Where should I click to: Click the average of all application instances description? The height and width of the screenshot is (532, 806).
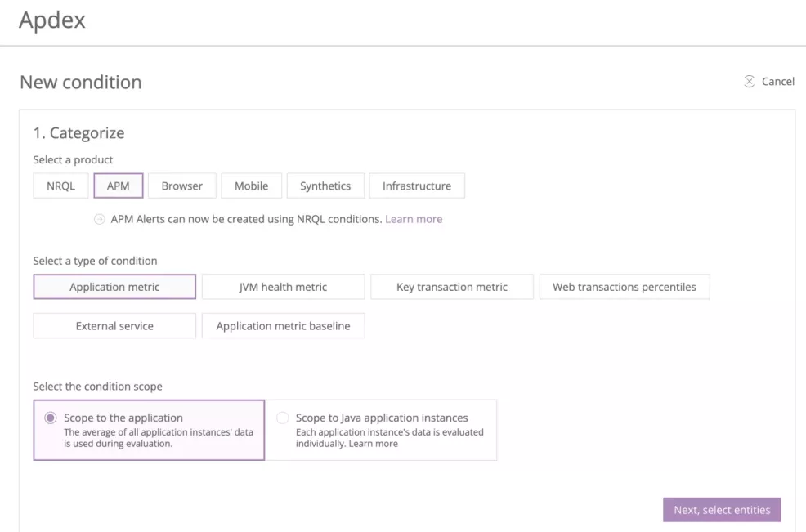(x=159, y=438)
